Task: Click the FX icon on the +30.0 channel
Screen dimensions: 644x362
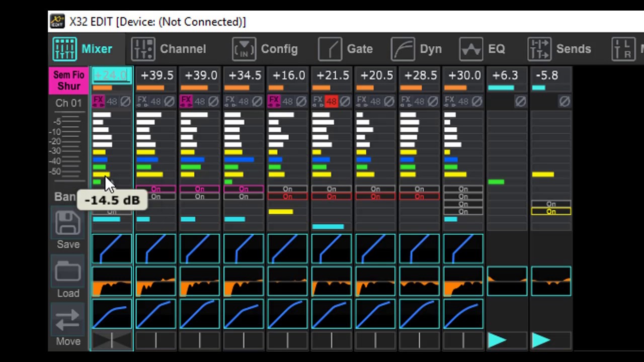Action: [449, 102]
